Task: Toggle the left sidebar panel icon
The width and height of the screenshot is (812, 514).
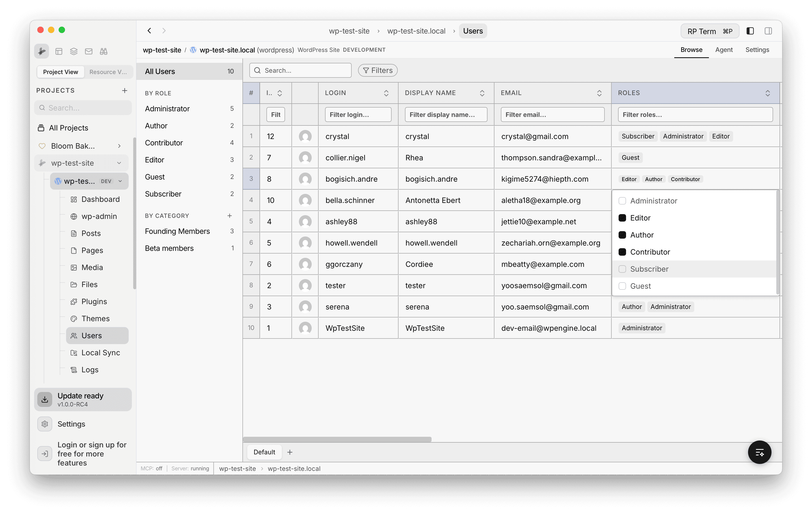Action: click(x=750, y=31)
